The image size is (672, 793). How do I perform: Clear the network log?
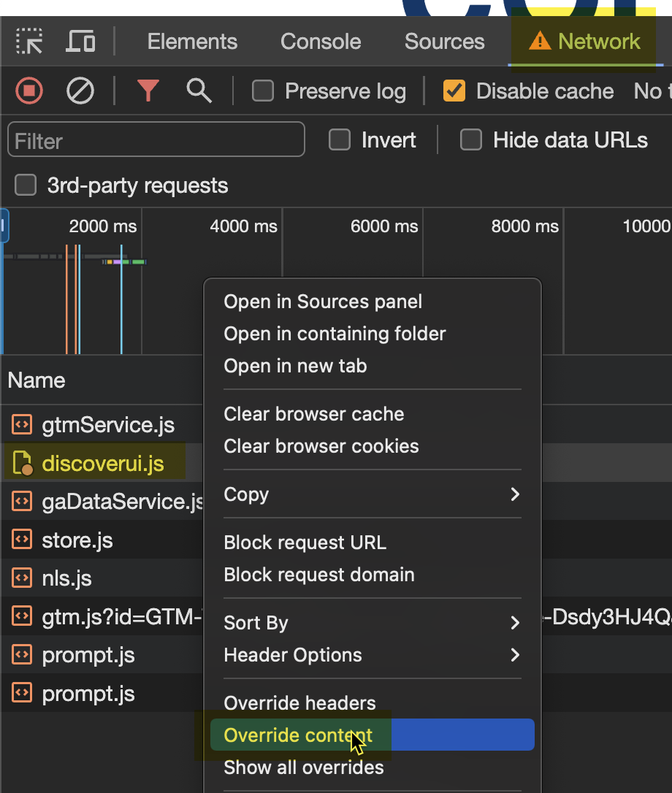pyautogui.click(x=80, y=91)
